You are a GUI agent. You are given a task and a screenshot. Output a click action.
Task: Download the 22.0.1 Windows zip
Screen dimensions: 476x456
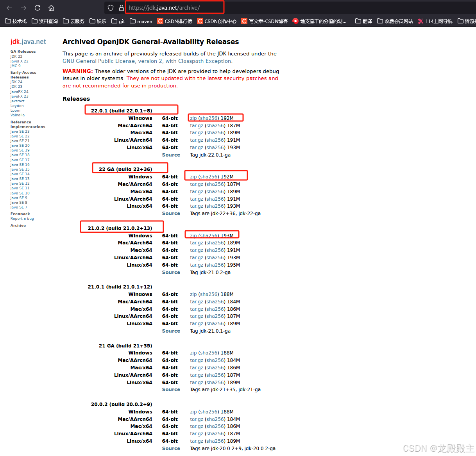(x=193, y=118)
